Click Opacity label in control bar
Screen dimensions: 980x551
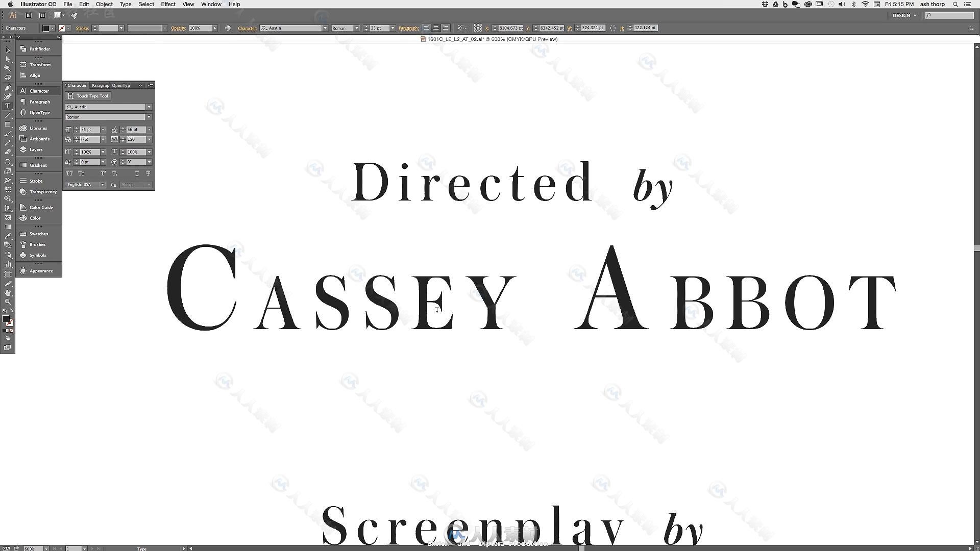pos(178,29)
